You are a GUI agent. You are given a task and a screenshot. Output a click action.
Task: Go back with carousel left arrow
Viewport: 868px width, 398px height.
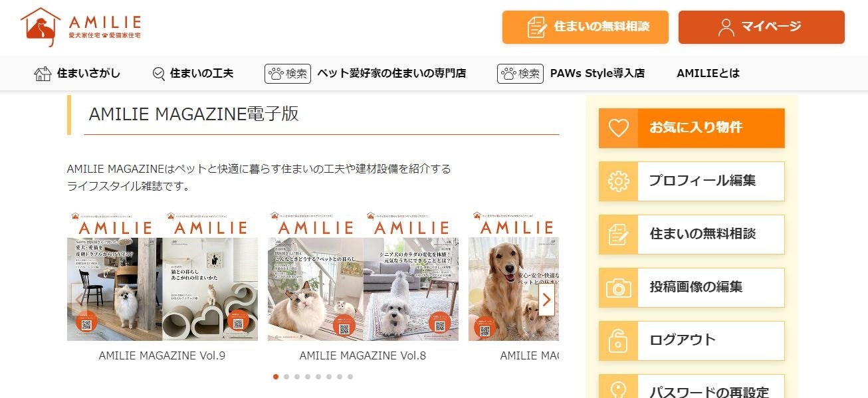click(79, 300)
